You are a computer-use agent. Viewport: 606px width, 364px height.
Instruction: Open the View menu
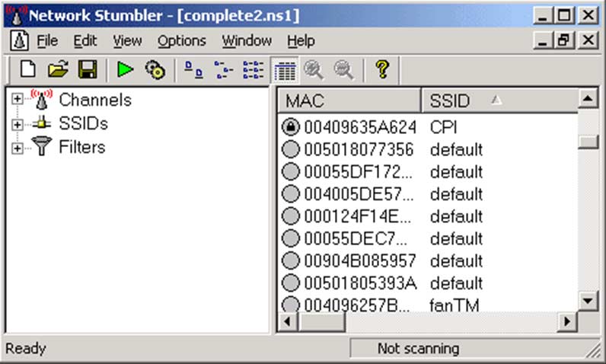pyautogui.click(x=127, y=40)
